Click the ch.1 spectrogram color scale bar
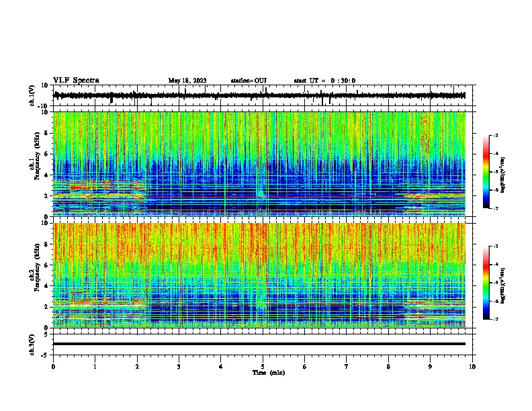 (x=486, y=172)
